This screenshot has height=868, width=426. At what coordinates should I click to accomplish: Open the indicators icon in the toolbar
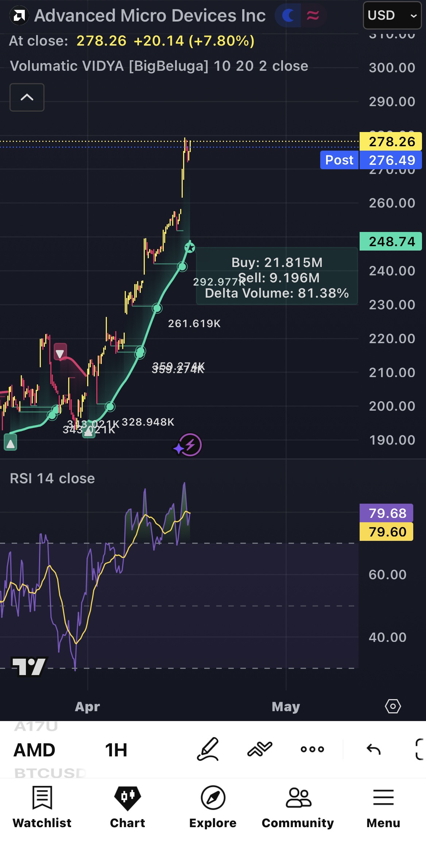(x=260, y=749)
